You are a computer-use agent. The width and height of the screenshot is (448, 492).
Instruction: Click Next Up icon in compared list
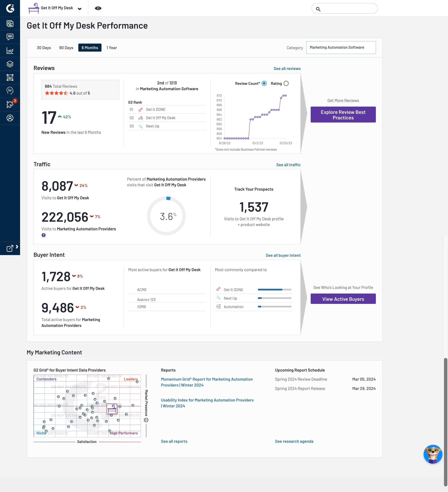point(218,298)
